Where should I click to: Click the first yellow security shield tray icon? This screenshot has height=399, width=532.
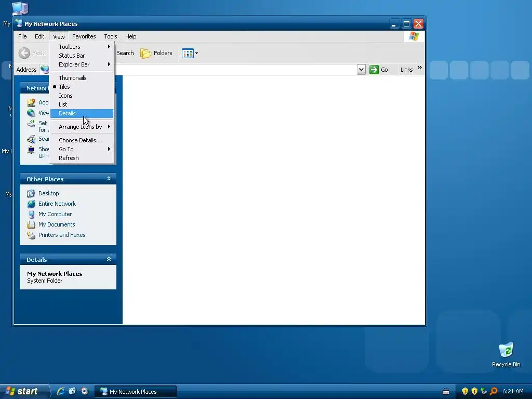[465, 391]
